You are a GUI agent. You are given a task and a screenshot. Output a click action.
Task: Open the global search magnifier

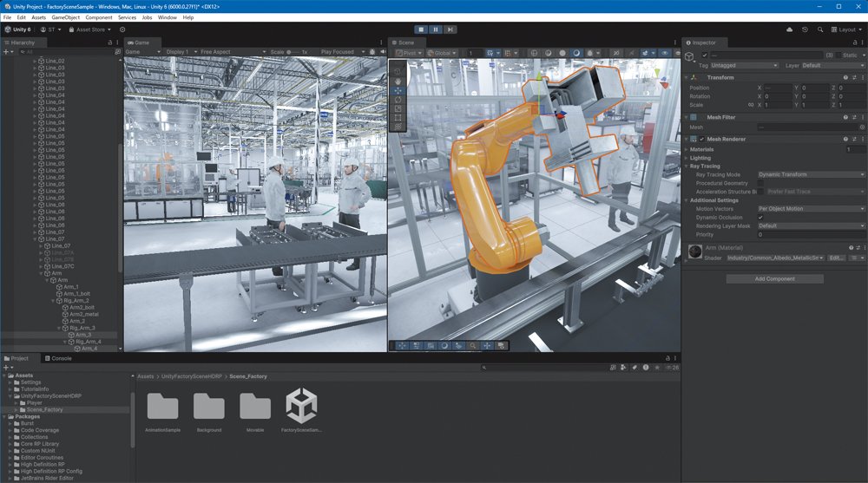coord(820,29)
